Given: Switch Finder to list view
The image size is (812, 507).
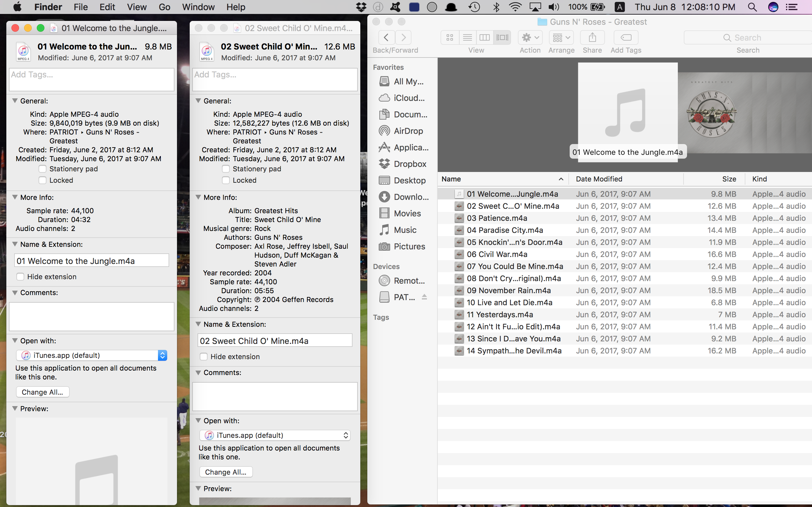Looking at the screenshot, I should pos(467,37).
